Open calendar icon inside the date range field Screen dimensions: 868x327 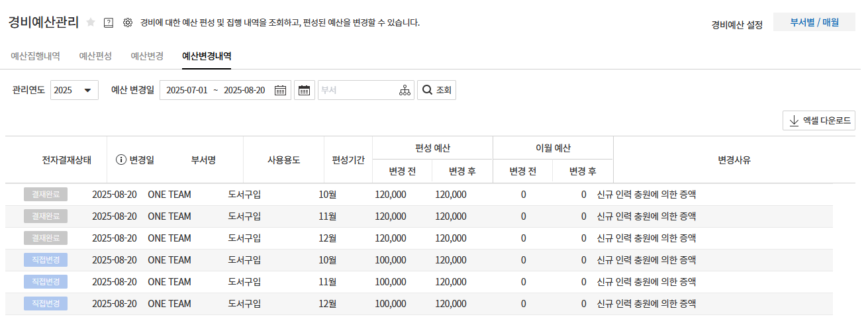pyautogui.click(x=280, y=91)
